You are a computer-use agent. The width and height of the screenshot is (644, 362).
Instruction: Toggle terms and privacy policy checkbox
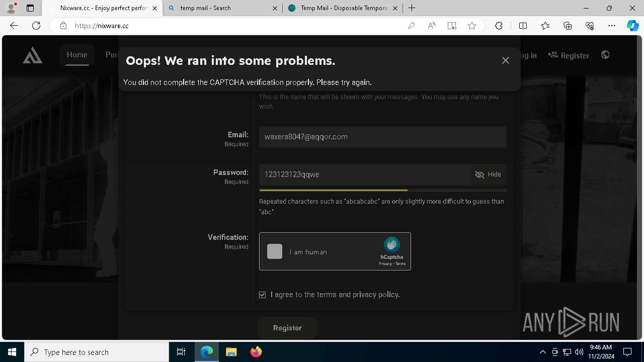(x=263, y=295)
